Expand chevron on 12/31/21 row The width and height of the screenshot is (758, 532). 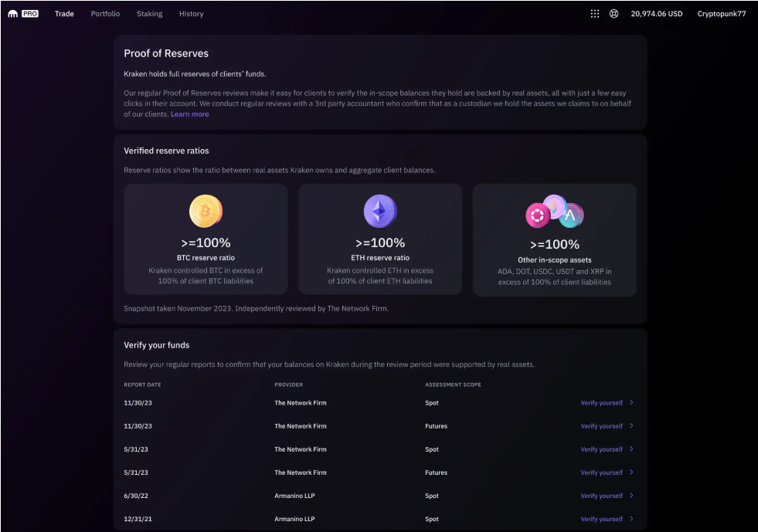pyautogui.click(x=631, y=518)
